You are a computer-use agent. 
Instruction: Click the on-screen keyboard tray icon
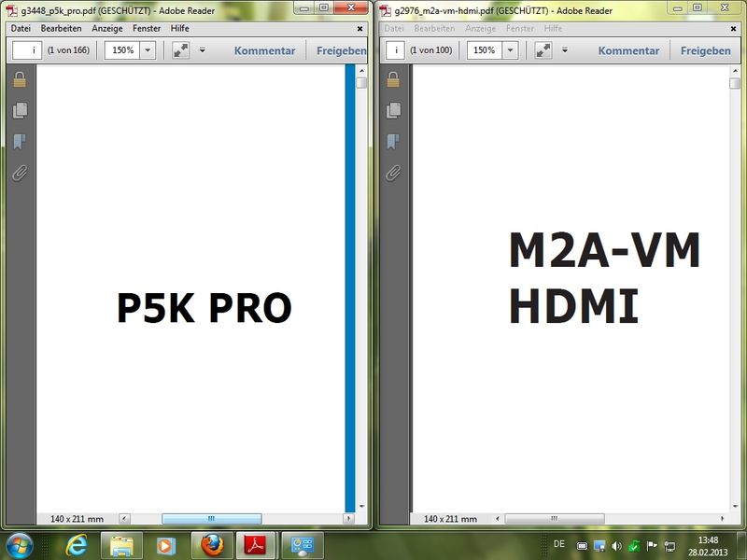tap(582, 546)
